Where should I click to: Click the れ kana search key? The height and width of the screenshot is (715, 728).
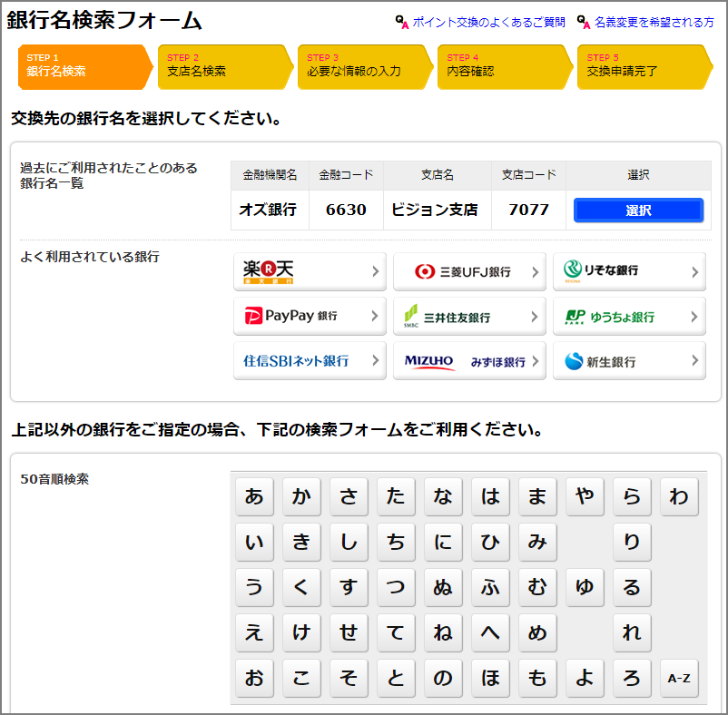click(x=632, y=632)
